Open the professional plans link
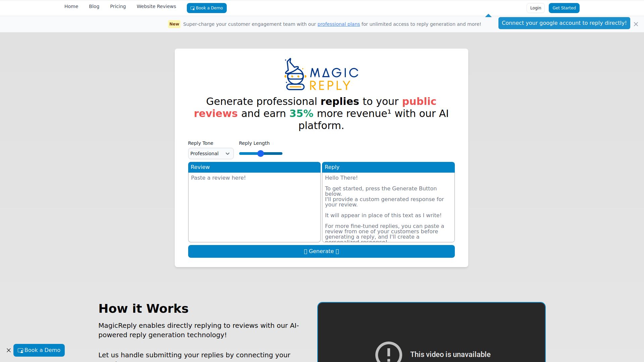Image resolution: width=644 pixels, height=362 pixels. pos(338,24)
